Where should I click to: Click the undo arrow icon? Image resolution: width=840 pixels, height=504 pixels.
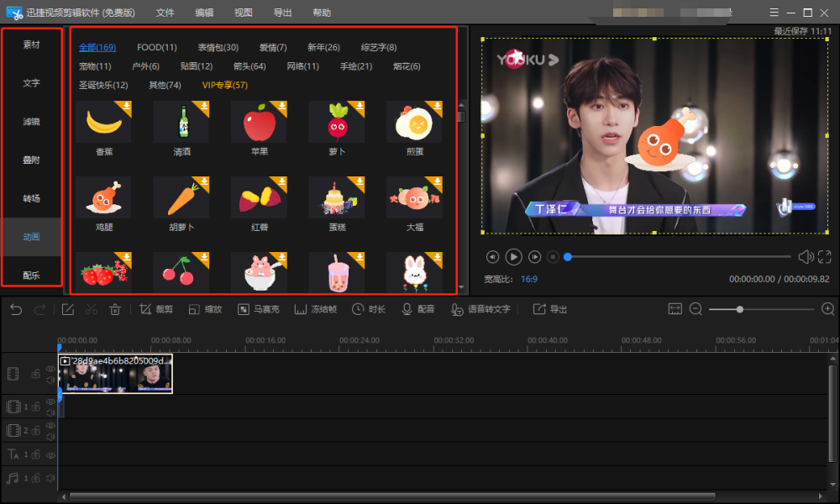pos(16,309)
